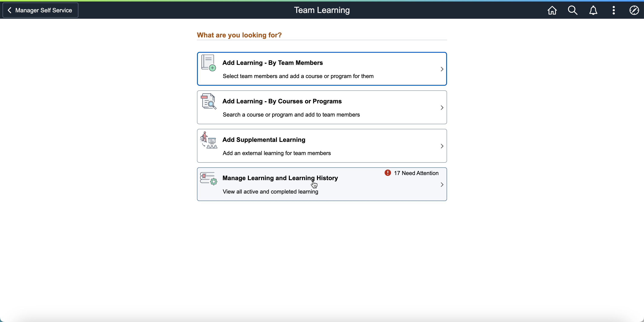Expand the Add Supplemental Learning chevron
This screenshot has width=644, height=322.
pos(442,146)
